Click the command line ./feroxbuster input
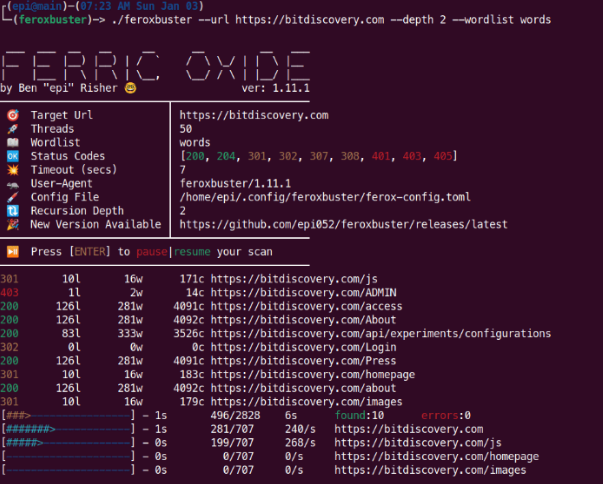 click(331, 20)
